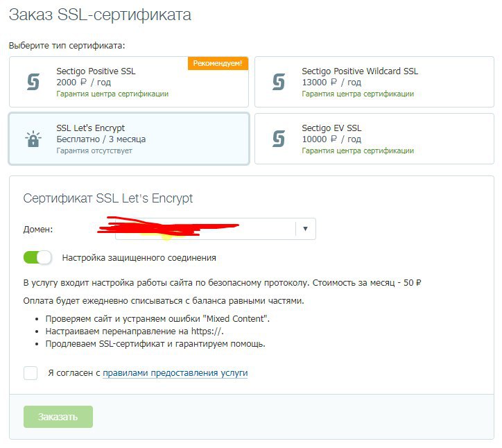Click the "Настраиваем перенаправление на https://" line

(135, 331)
